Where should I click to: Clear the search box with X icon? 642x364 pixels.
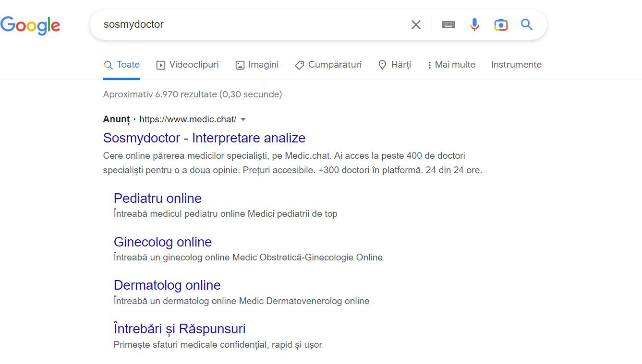pos(416,24)
